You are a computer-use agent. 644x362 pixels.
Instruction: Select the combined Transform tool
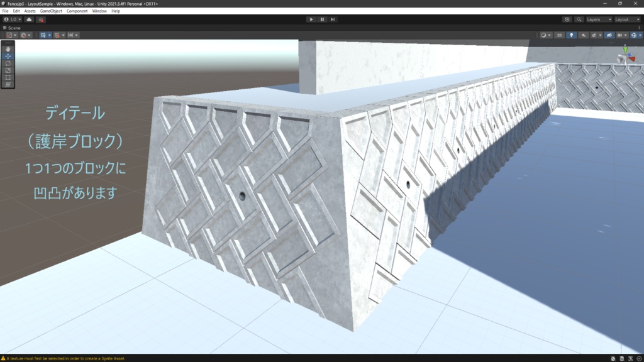[8, 84]
